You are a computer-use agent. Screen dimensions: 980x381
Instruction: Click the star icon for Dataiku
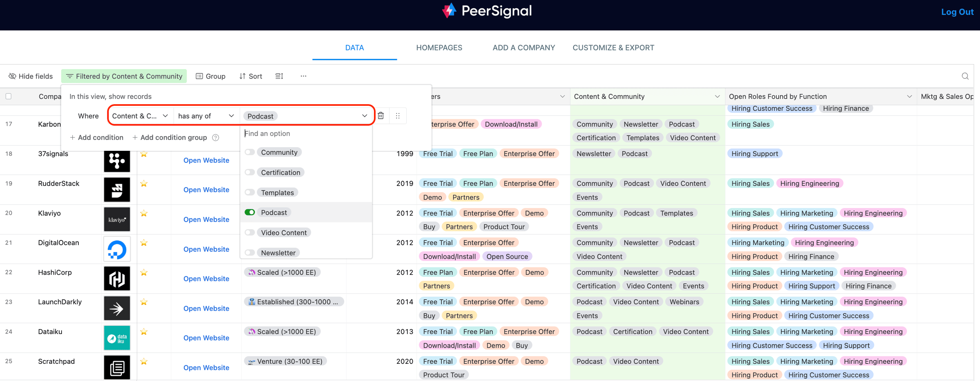144,332
